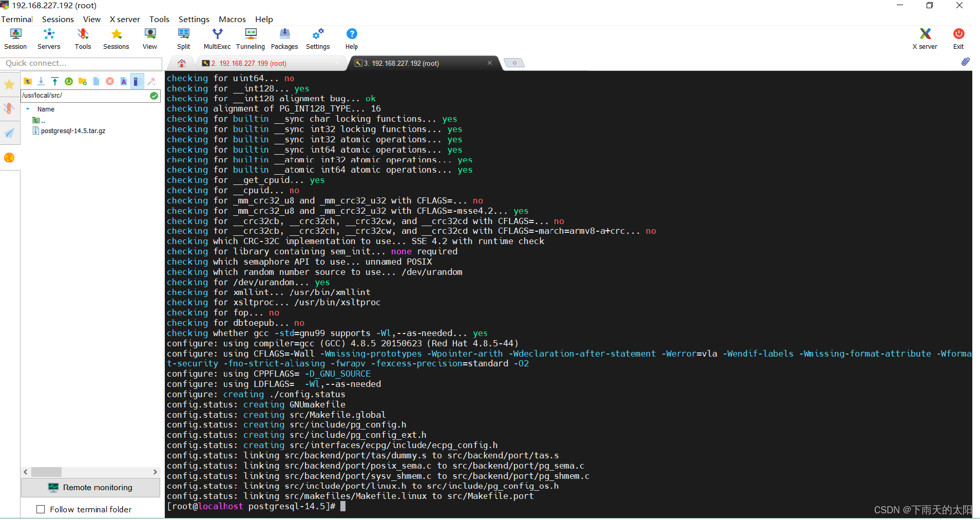The width and height of the screenshot is (980, 520).
Task: Open the X server menu
Action: pyautogui.click(x=125, y=19)
